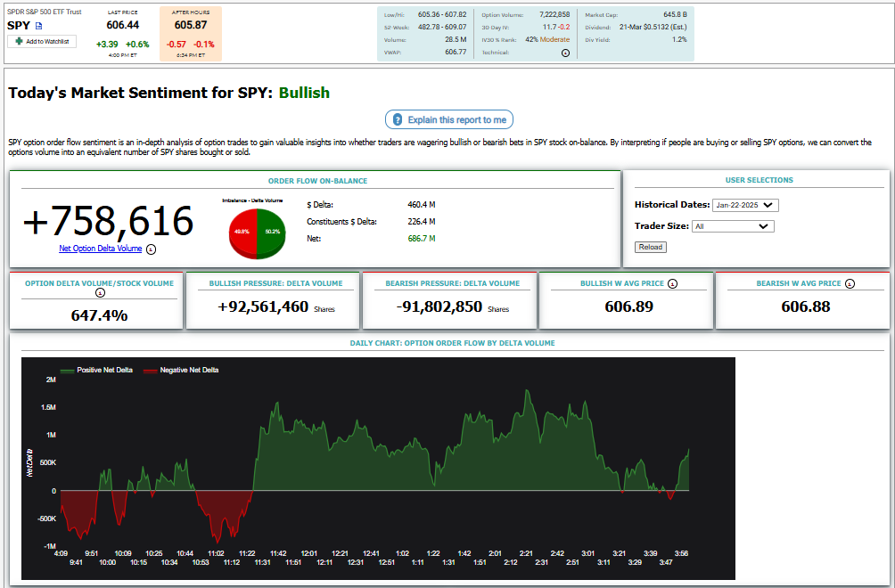Click the Market Cap value 645.8 B
895x588 pixels.
(675, 15)
